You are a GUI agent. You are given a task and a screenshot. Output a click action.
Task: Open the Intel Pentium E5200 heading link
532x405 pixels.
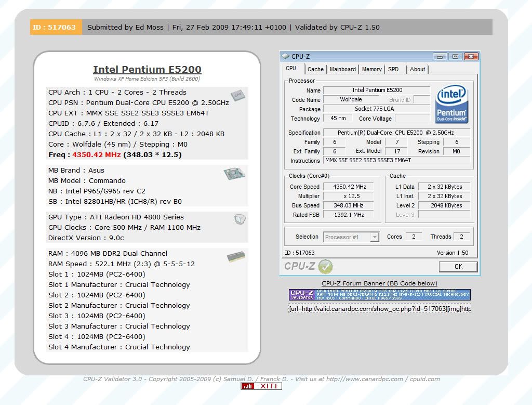[x=147, y=69]
